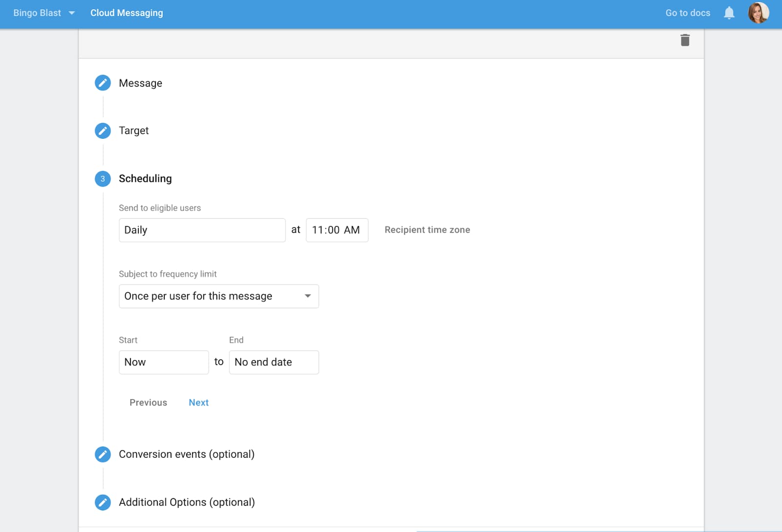Screen dimensions: 782x532
Task: Click the Subject to frequency limit label
Action: [x=168, y=274]
